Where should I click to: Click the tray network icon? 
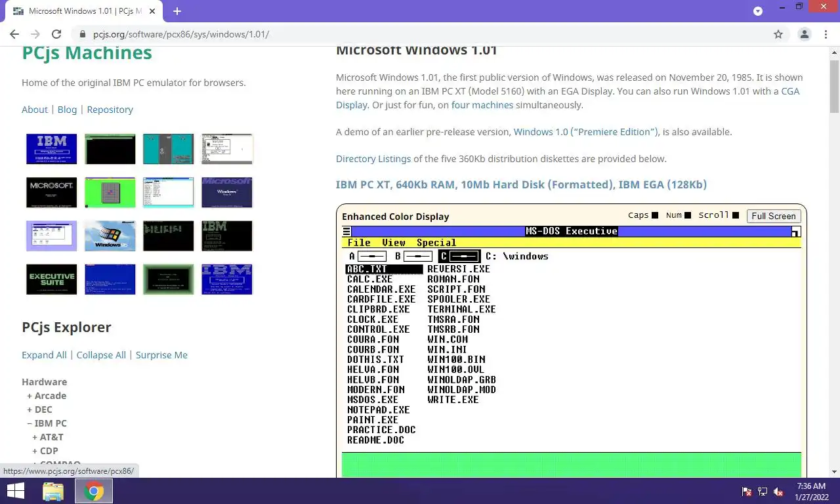click(763, 492)
